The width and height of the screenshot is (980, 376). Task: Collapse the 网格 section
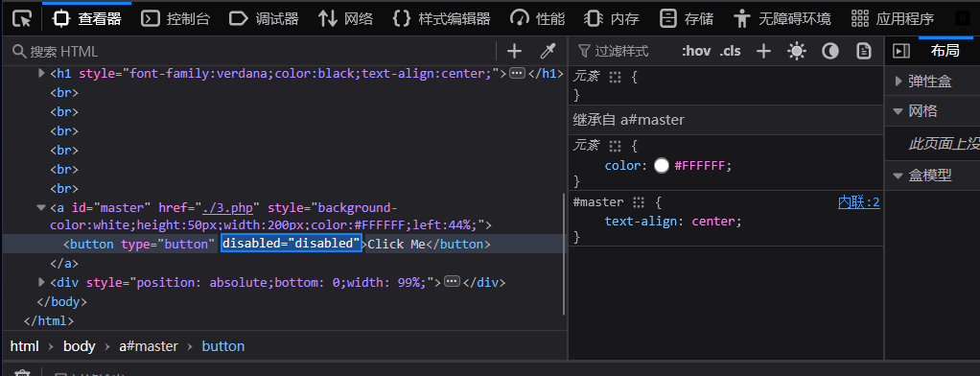pyautogui.click(x=898, y=111)
